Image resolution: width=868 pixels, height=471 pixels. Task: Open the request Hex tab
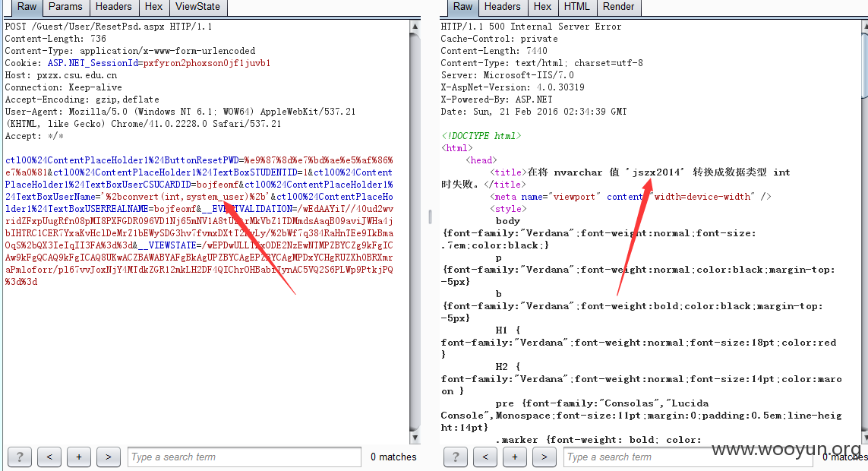point(154,7)
